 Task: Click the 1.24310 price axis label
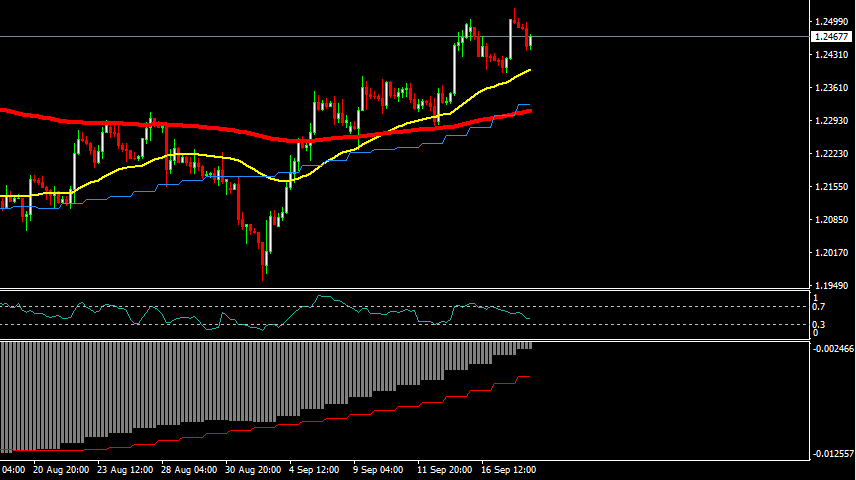831,55
